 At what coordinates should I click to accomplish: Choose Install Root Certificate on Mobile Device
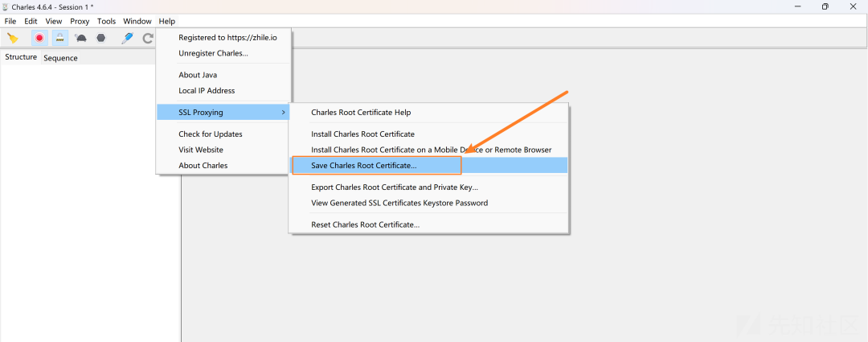(429, 150)
